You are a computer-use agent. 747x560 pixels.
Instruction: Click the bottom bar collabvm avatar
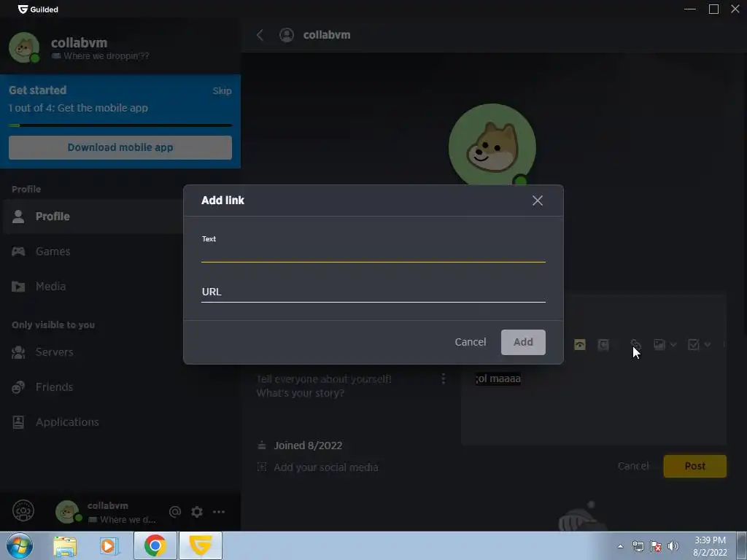[x=67, y=512]
